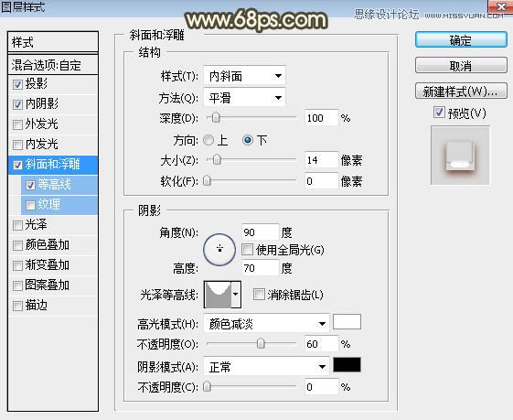513x420 pixels.
Task: Uncheck the 投影 drop shadow checkbox
Action: tap(17, 85)
